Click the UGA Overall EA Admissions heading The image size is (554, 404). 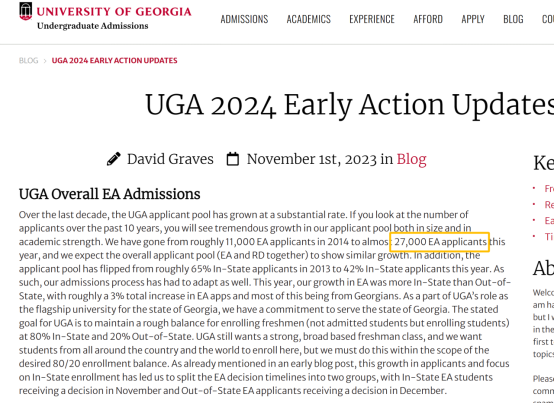[110, 194]
